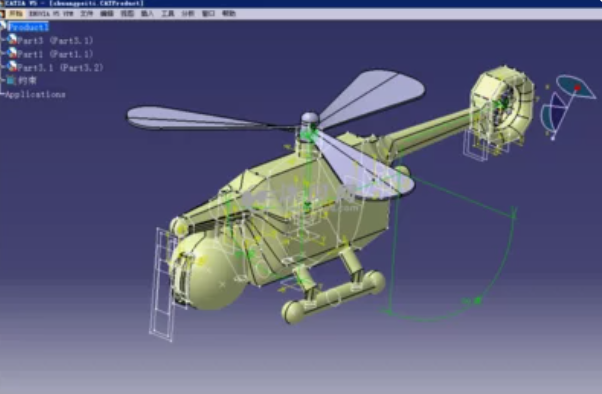The width and height of the screenshot is (602, 394).
Task: Click the helicopter landing skid
Action: point(333,296)
